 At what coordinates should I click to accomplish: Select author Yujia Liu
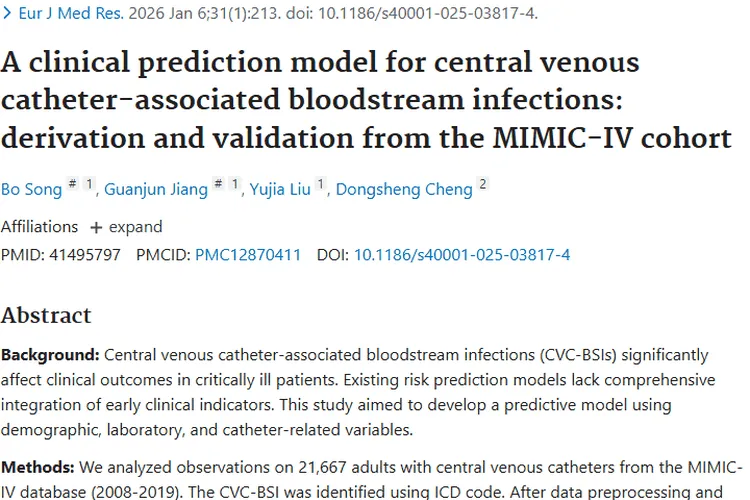(x=280, y=189)
